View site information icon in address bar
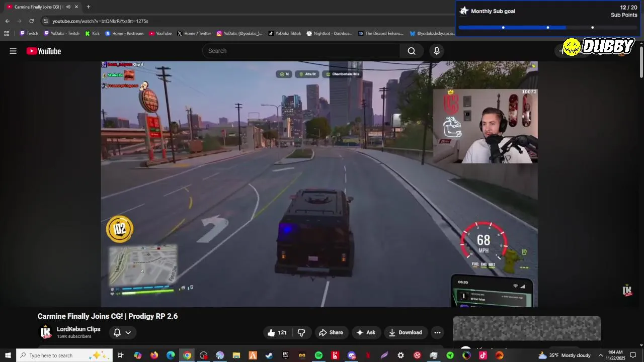Image resolution: width=644 pixels, height=362 pixels. tap(46, 21)
